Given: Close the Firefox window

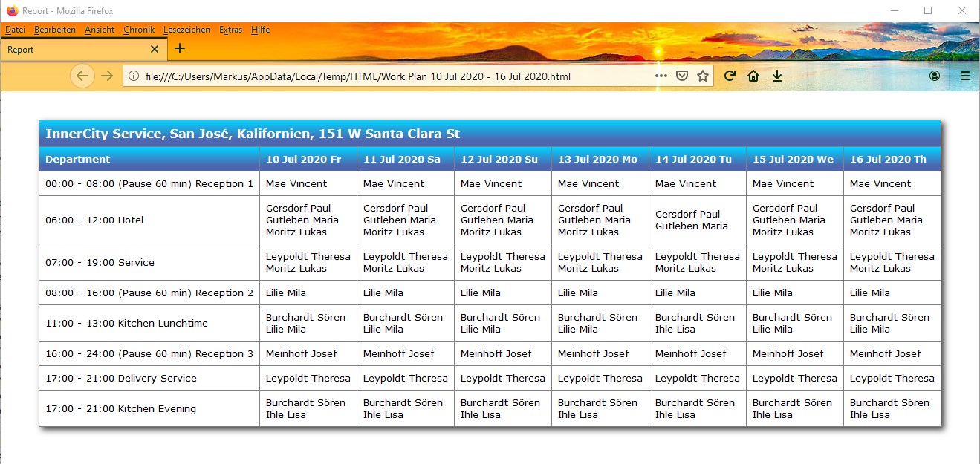Looking at the screenshot, I should point(962,11).
